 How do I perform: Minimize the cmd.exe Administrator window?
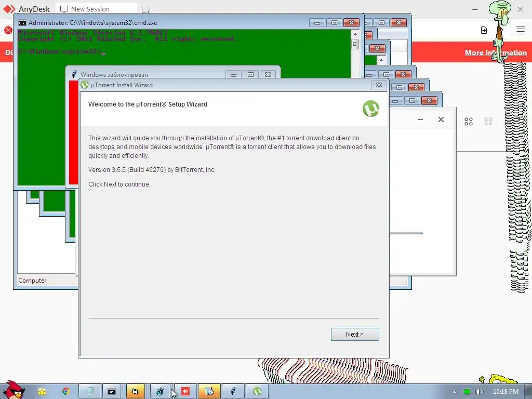pyautogui.click(x=317, y=23)
